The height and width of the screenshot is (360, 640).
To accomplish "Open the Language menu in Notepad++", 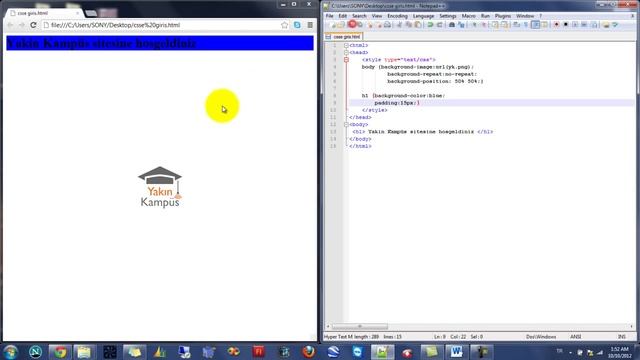I will tap(423, 16).
